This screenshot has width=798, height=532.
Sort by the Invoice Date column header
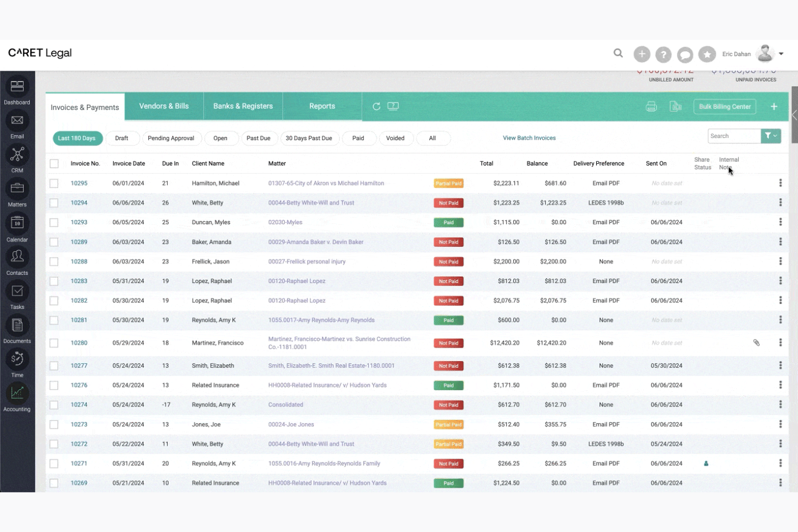[x=129, y=163]
